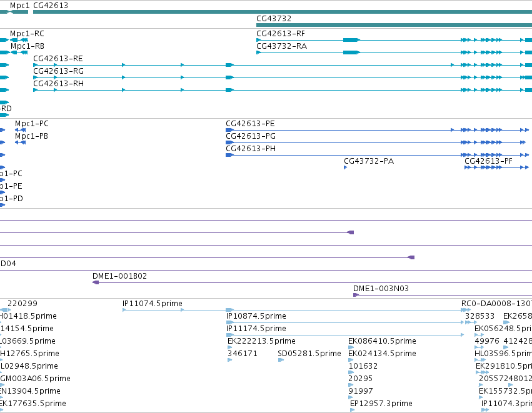Open the 20295 EST label

(360, 379)
